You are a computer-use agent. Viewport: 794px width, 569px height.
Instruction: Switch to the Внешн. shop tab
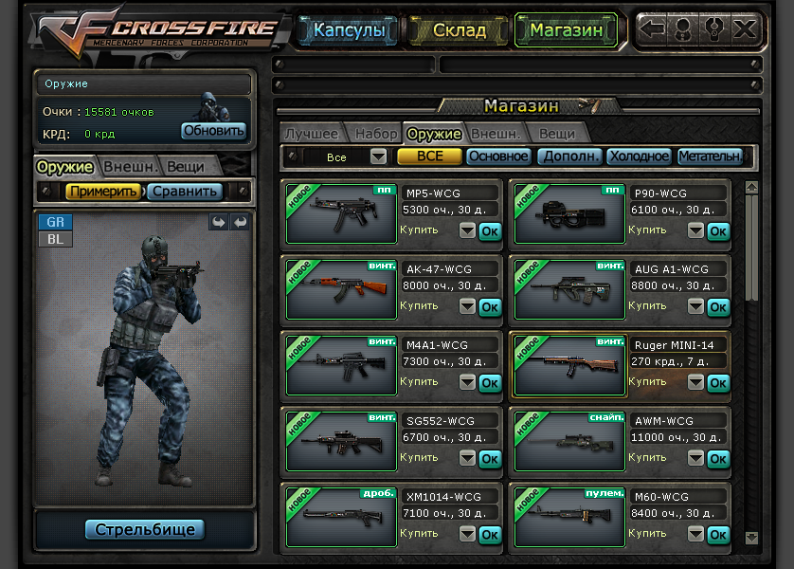495,134
